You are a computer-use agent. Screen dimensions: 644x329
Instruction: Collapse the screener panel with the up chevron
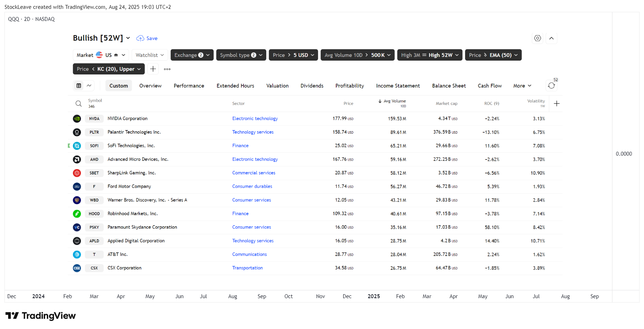551,38
